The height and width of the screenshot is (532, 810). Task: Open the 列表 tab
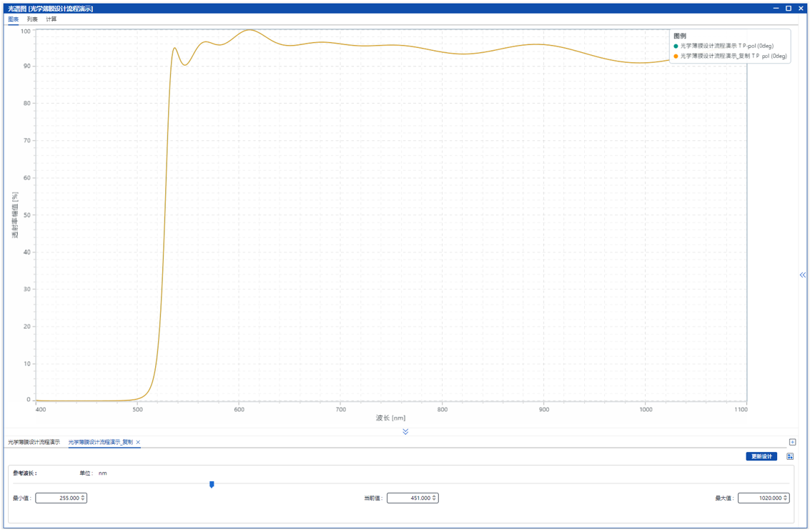(x=32, y=19)
